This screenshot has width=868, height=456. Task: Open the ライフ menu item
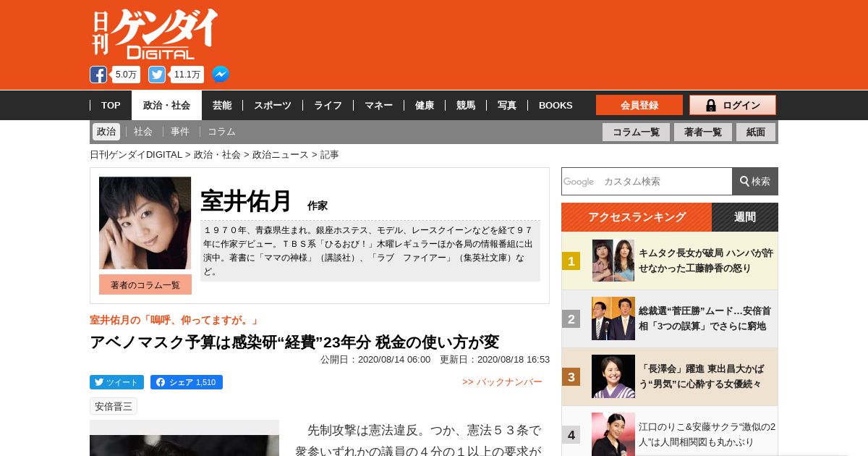click(328, 105)
